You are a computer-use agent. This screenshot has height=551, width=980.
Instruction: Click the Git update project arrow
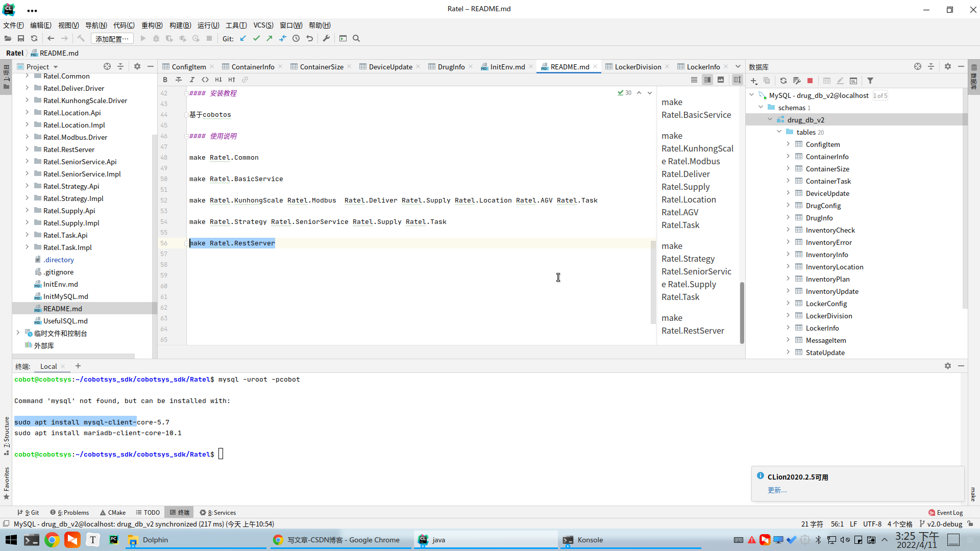243,38
